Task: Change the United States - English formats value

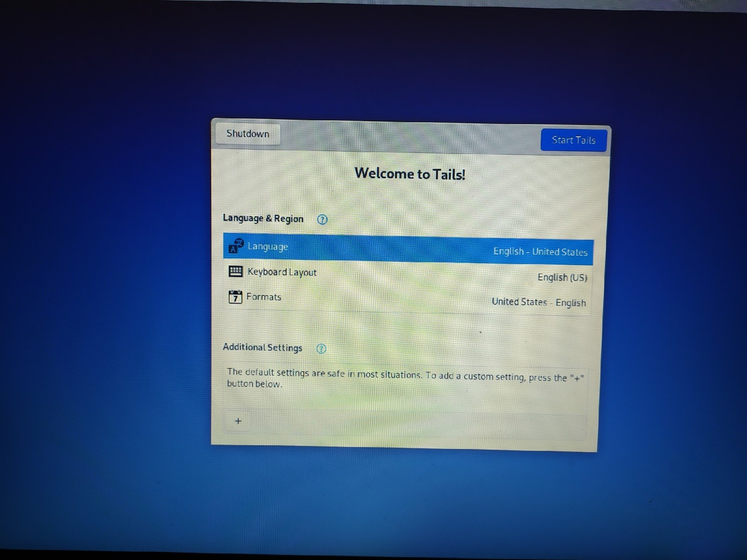Action: (x=538, y=302)
